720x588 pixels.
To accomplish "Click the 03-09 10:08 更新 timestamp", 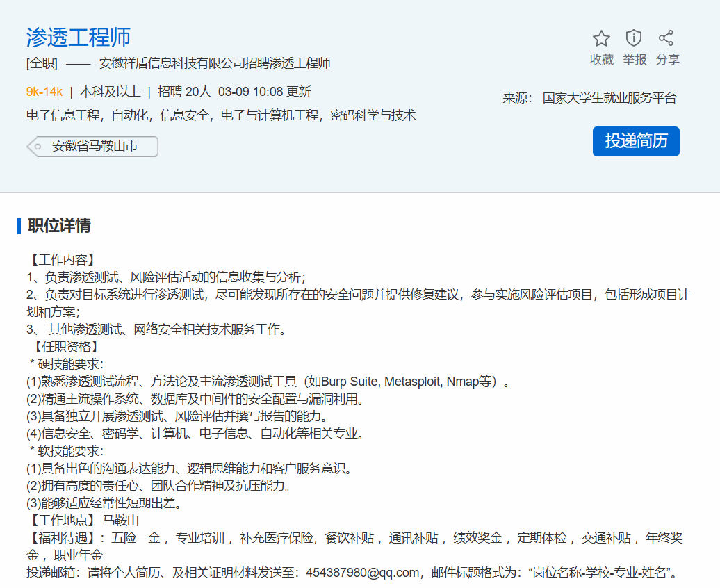I will tap(264, 92).
